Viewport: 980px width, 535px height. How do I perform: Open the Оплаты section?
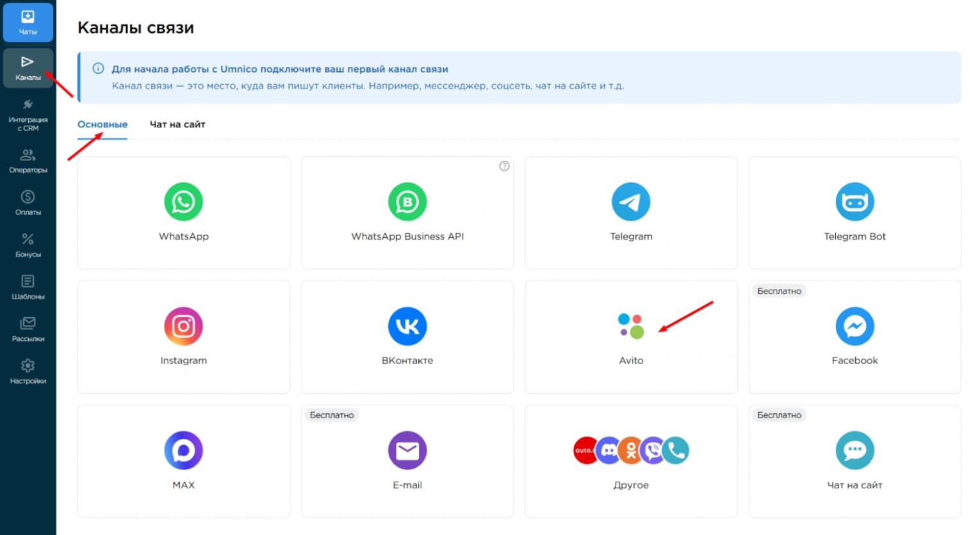tap(28, 202)
